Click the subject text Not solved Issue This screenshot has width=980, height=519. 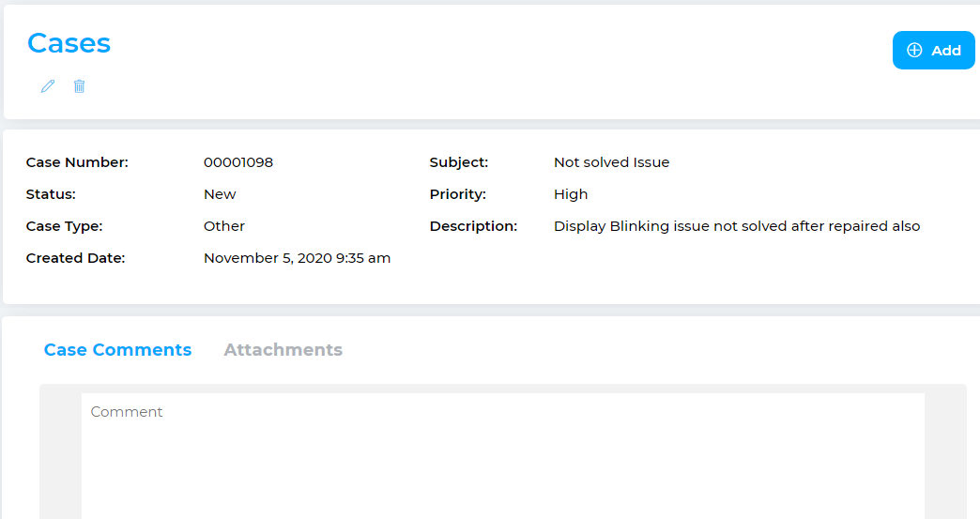tap(611, 162)
